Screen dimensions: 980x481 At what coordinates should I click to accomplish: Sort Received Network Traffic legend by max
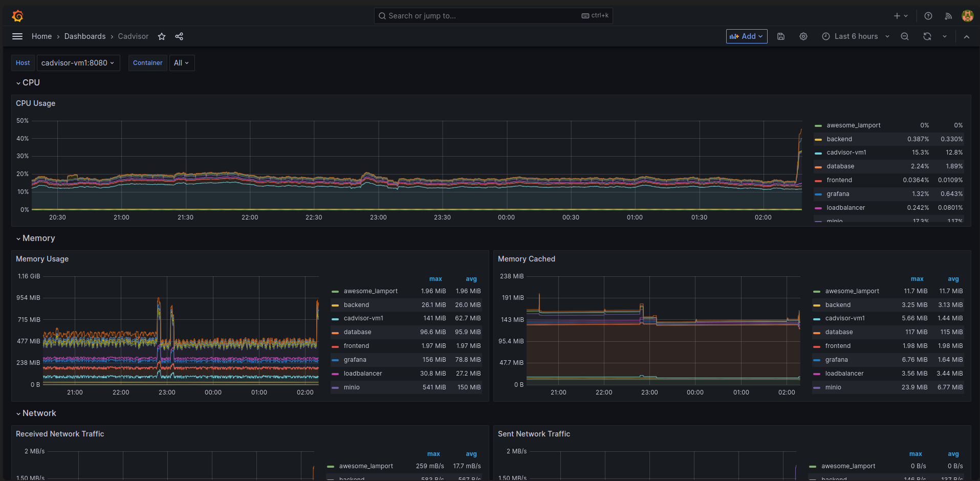tap(433, 454)
